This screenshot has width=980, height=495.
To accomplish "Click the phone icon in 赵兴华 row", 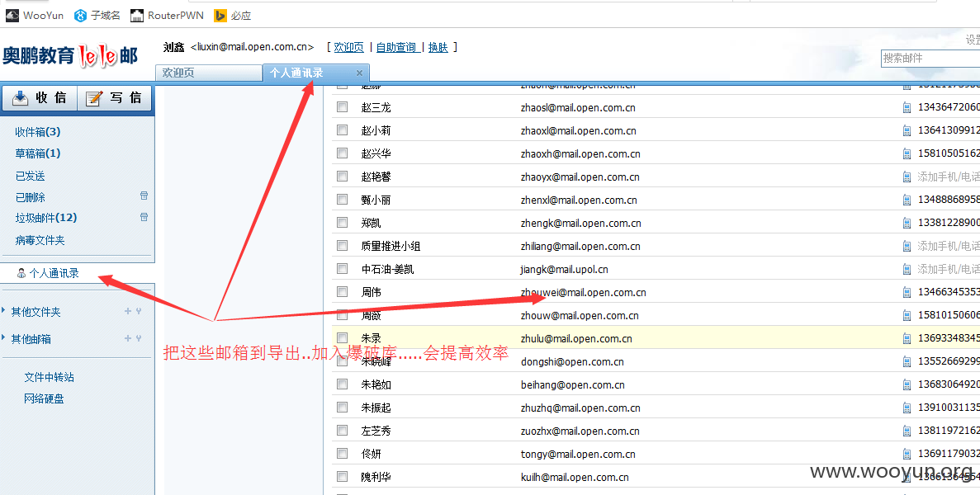I will click(x=907, y=153).
